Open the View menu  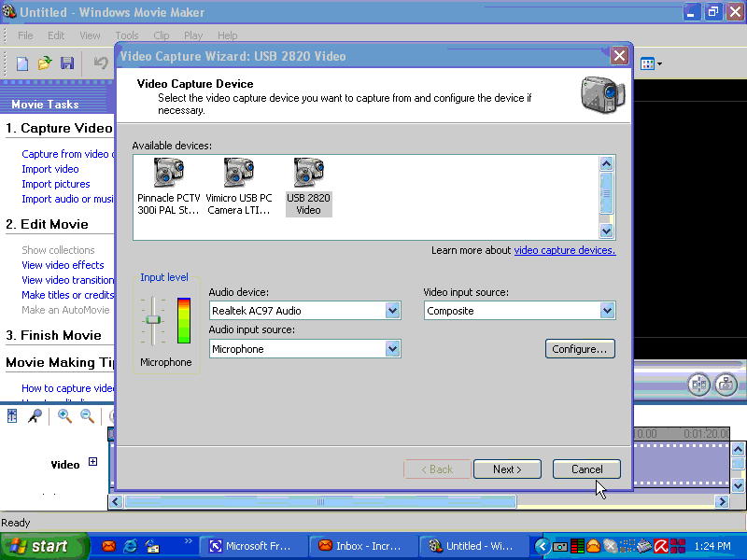click(x=90, y=35)
